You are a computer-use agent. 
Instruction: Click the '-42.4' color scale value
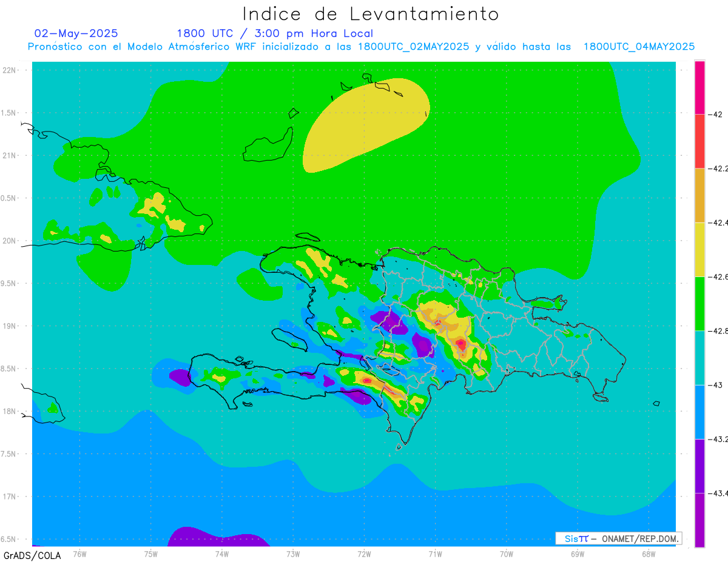[x=718, y=222]
